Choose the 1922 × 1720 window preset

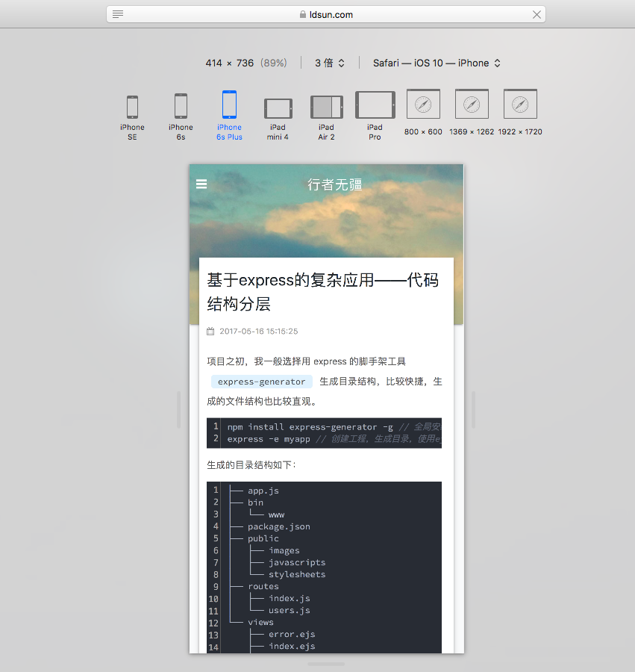click(520, 113)
